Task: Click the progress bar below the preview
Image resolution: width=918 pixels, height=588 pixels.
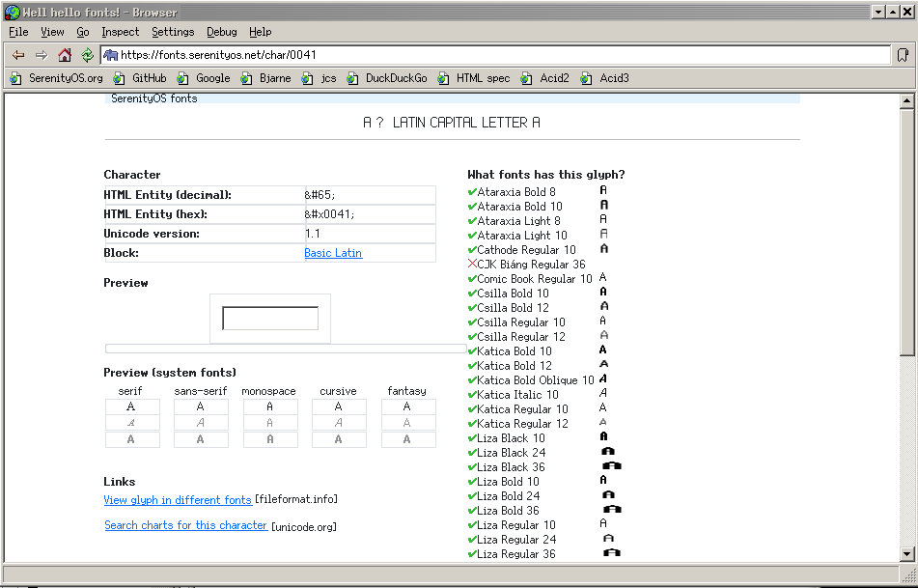Action: (285, 349)
